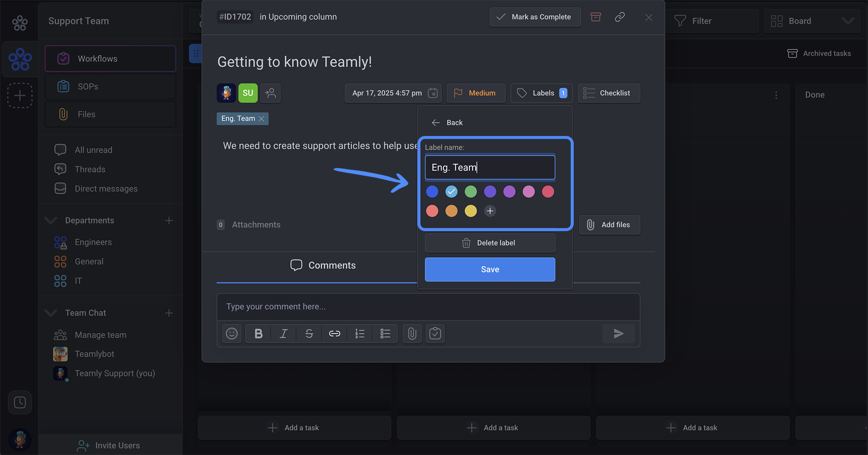868x455 pixels.
Task: Pick the pink label color swatch
Action: coord(529,191)
